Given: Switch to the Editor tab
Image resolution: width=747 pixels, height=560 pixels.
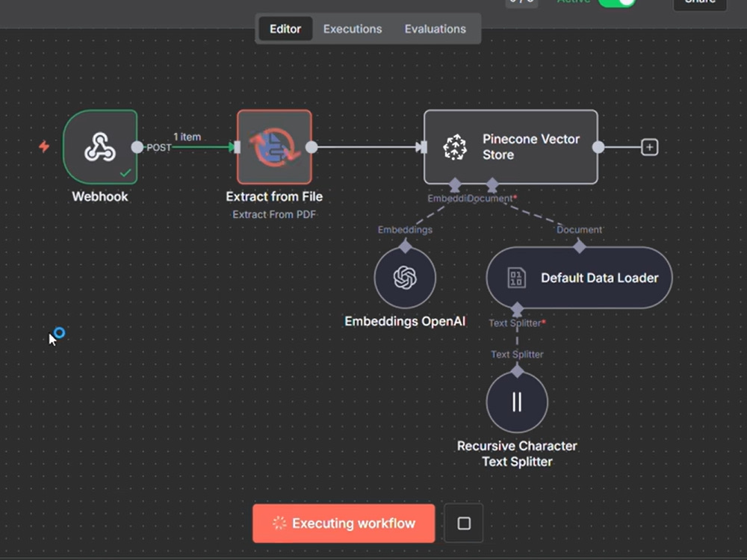Looking at the screenshot, I should coord(285,28).
